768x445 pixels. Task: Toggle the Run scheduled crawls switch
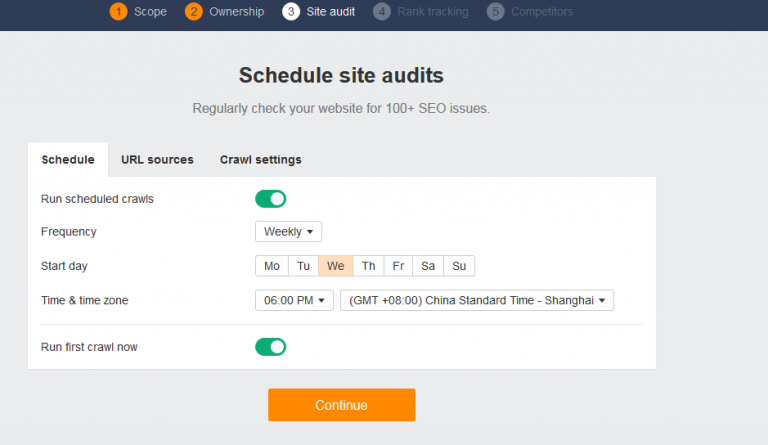(x=270, y=199)
